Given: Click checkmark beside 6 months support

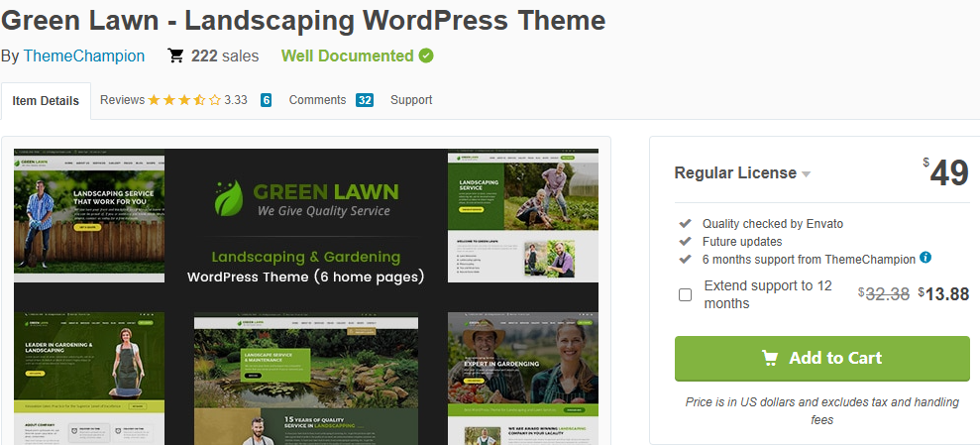Looking at the screenshot, I should pos(686,258).
